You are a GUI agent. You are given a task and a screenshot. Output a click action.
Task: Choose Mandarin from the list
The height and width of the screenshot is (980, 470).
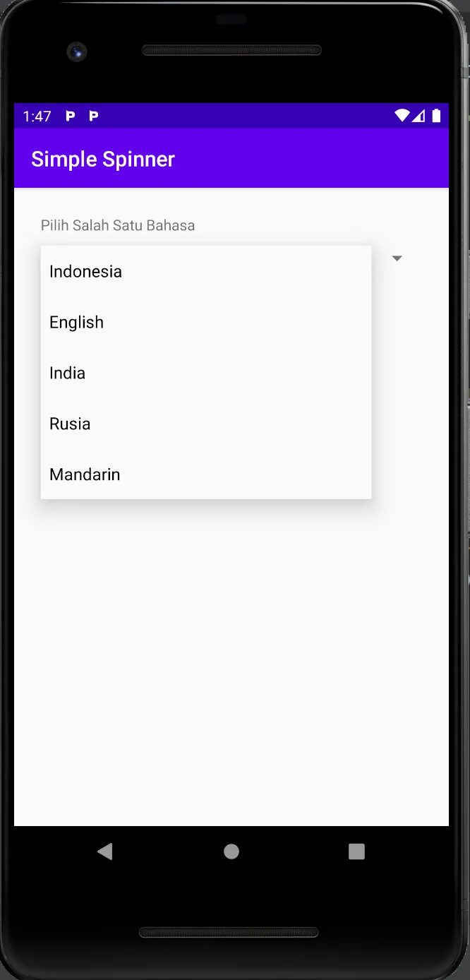206,474
